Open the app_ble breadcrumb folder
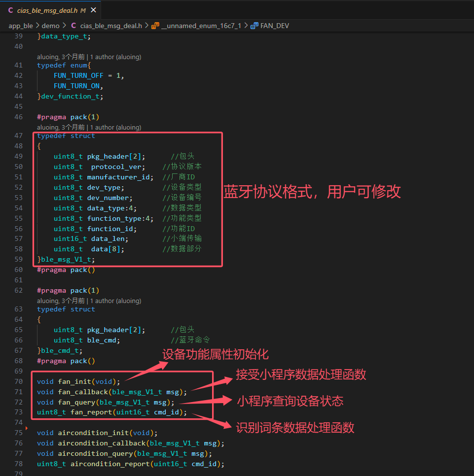This screenshot has width=474, height=476. (21, 26)
